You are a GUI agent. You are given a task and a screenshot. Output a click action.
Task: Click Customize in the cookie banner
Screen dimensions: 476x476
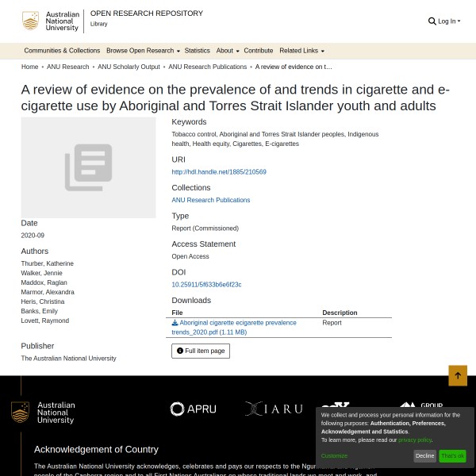[x=334, y=456]
